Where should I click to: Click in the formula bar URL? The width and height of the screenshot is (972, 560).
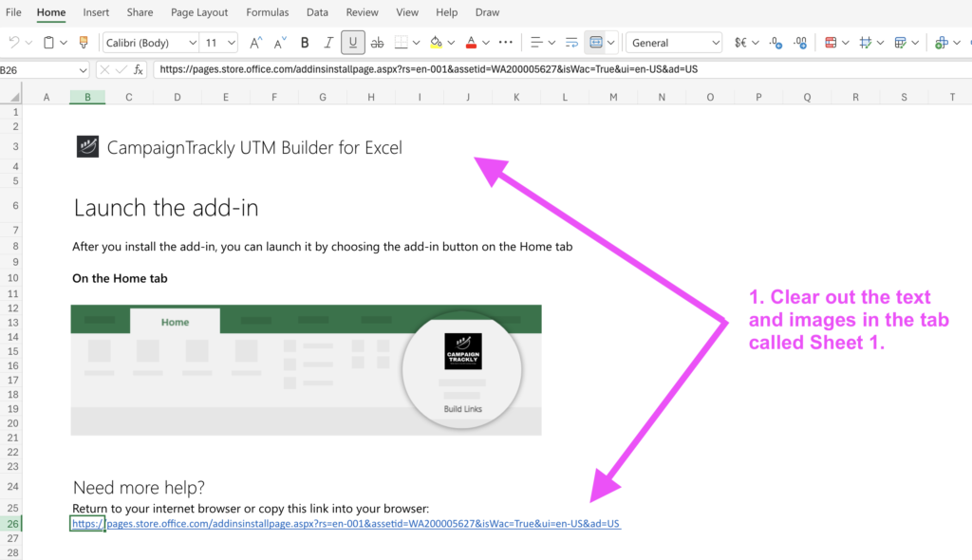[428, 69]
